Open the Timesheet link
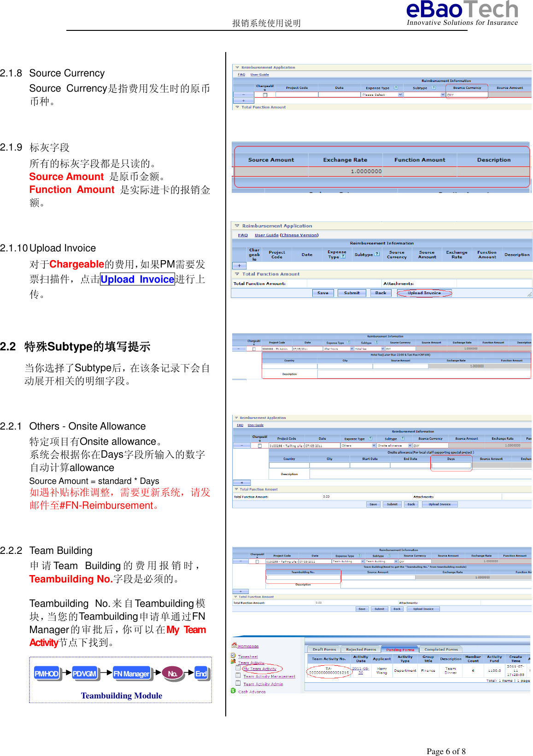Image resolution: width=533 pixels, height=756 pixels. (x=248, y=657)
